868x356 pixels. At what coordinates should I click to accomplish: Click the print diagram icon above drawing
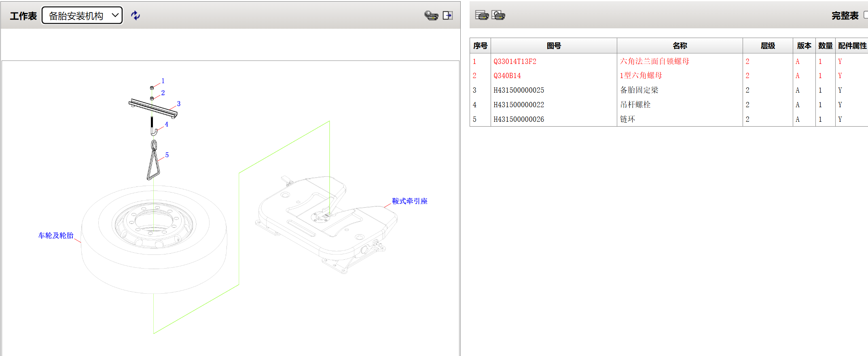[431, 15]
